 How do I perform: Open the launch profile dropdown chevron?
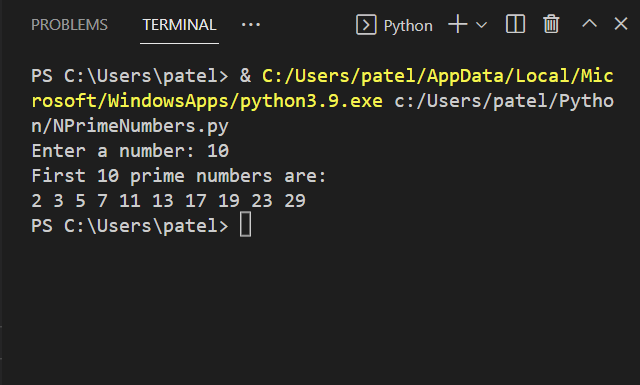(x=482, y=25)
